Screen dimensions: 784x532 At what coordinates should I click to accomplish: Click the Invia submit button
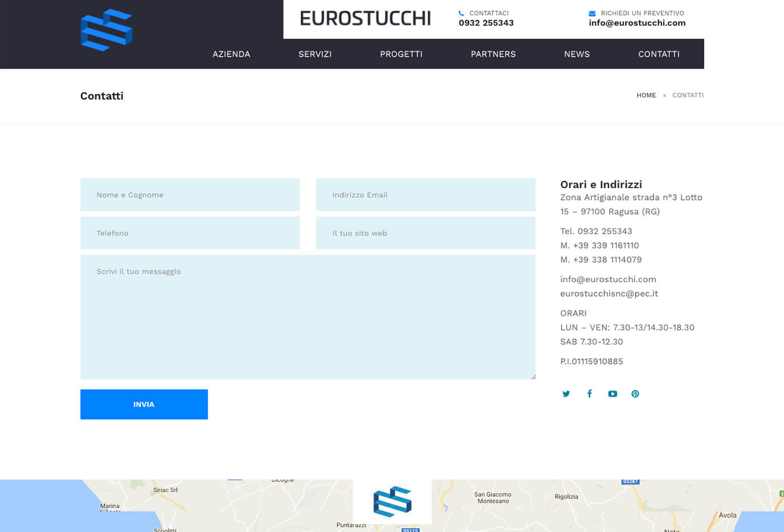coord(144,404)
